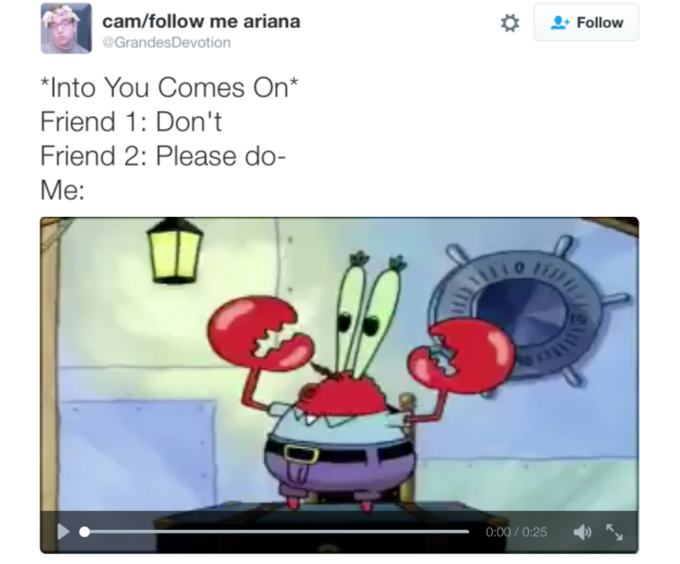Open the gear settings icon beside Follow
The image size is (680, 564).
tap(510, 23)
